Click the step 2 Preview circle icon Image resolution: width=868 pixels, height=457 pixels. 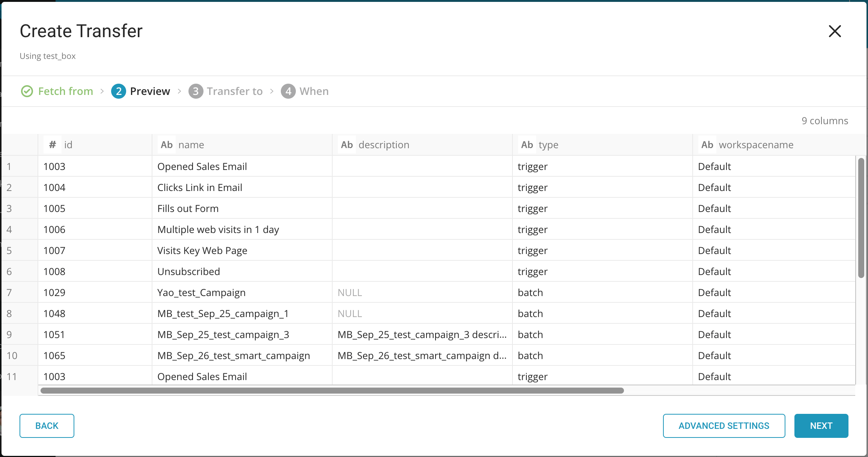[119, 91]
